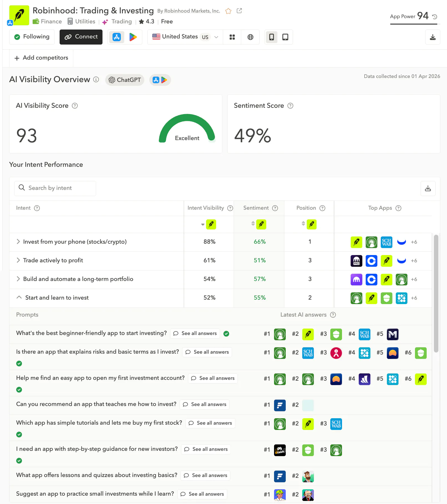Screen dimensions: 447x504
Task: Click the website globe icon
Action: coord(250,37)
